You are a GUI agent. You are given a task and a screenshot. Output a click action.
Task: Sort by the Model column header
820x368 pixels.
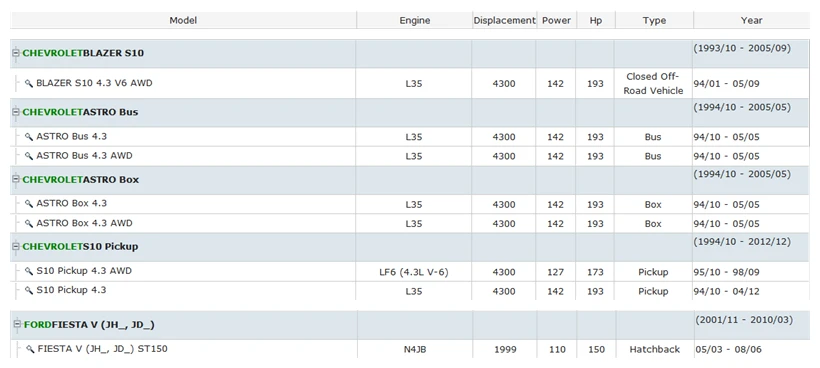pos(183,20)
